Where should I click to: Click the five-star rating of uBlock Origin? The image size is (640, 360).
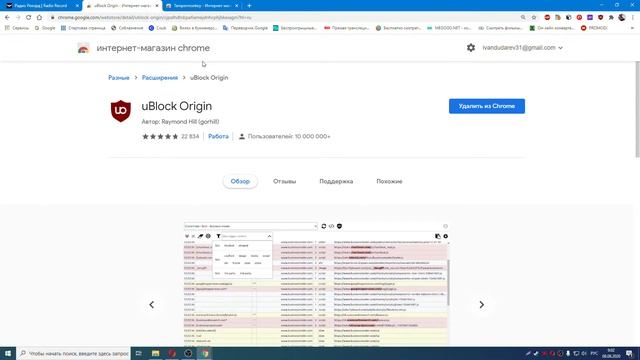pyautogui.click(x=160, y=136)
